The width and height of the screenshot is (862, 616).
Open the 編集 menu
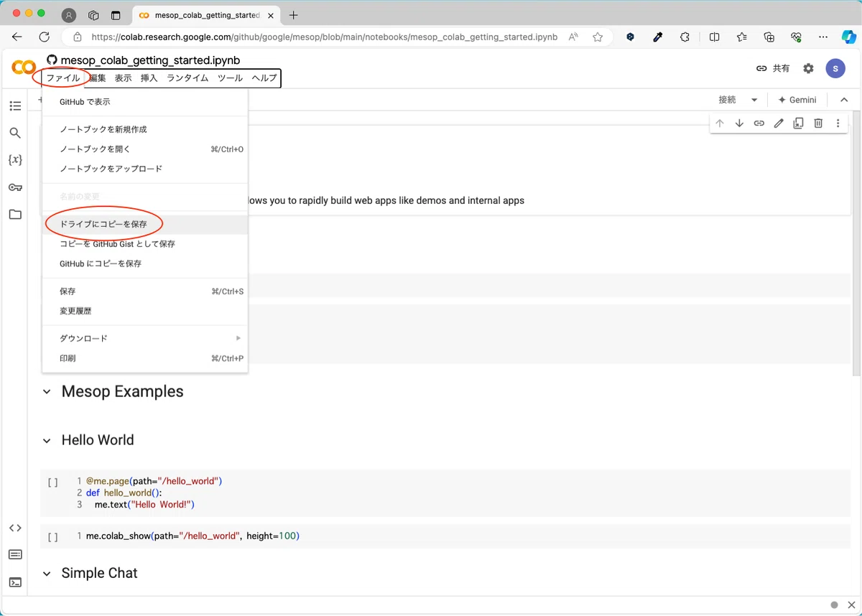(97, 78)
